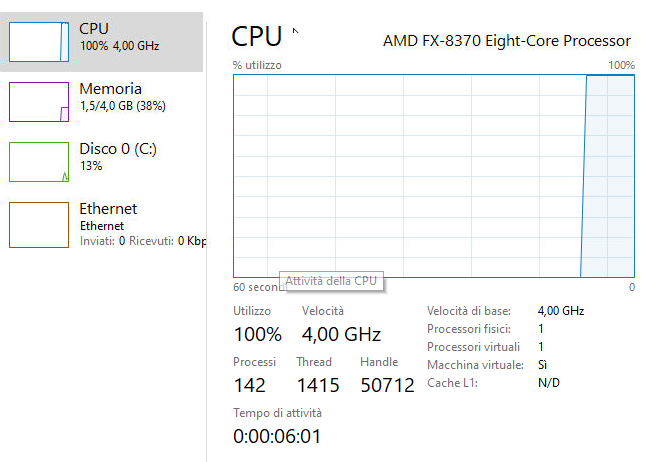Select the Ethernet orange graph thumbnail

[x=39, y=223]
